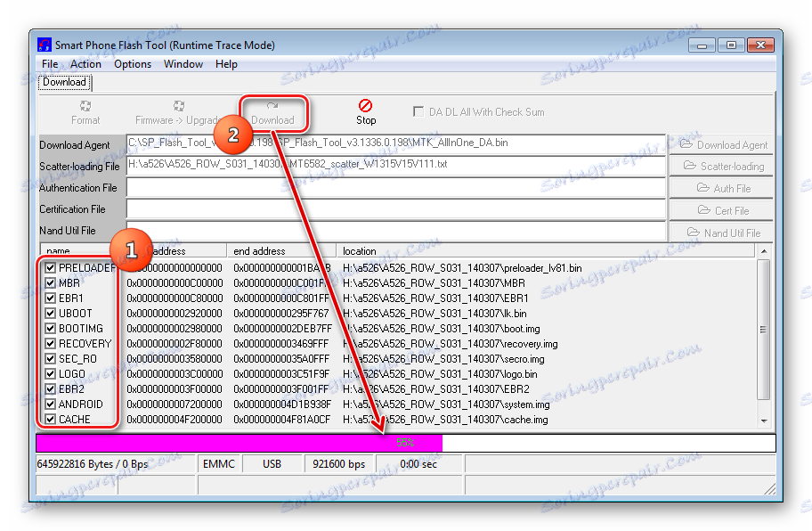Uncheck the UBOOT partition checkbox

[50, 313]
